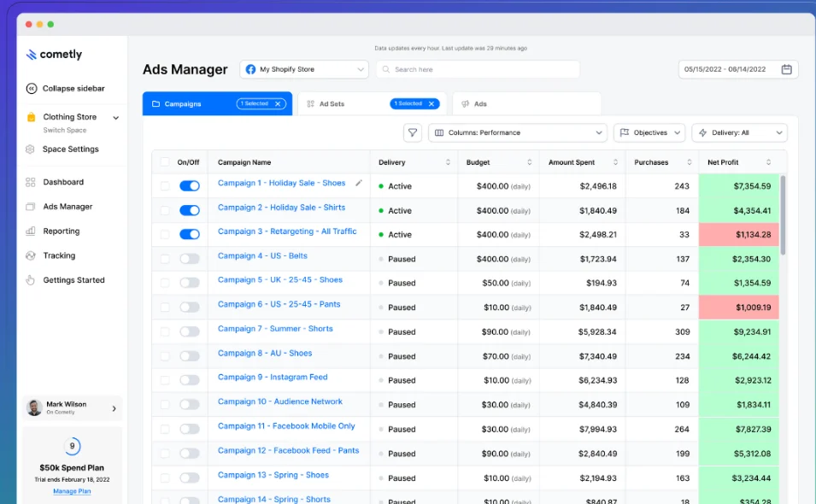
Task: Click the Campaign Name column header
Action: 244,162
